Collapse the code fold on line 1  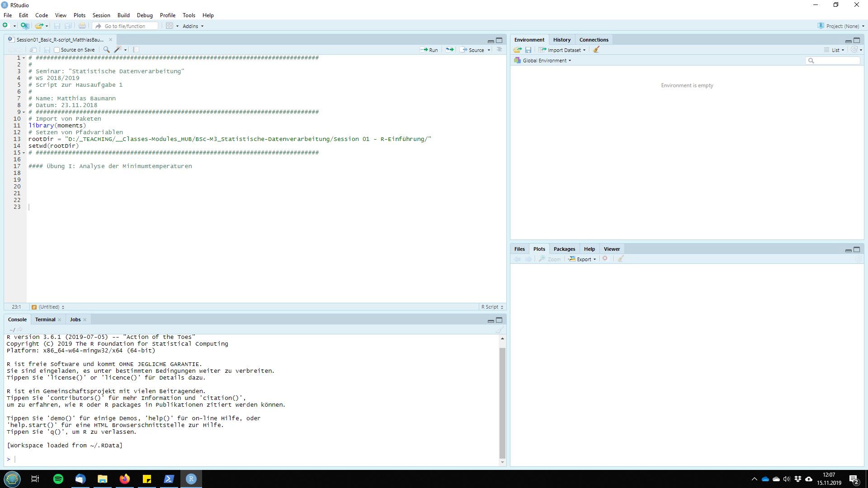pyautogui.click(x=24, y=58)
